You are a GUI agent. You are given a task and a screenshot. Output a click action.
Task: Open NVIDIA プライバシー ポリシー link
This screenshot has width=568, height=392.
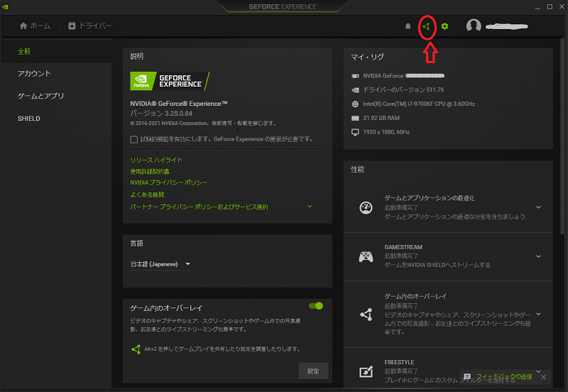click(x=168, y=183)
